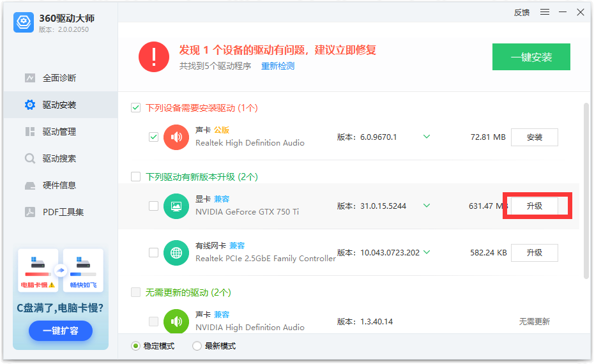Click the blue 一键扩容 button
The width and height of the screenshot is (594, 364).
click(61, 331)
